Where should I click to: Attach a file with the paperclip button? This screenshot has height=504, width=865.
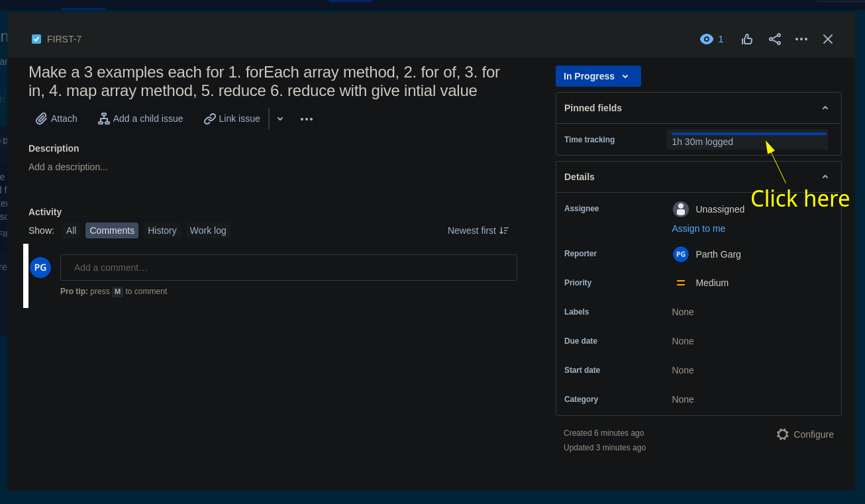(57, 119)
